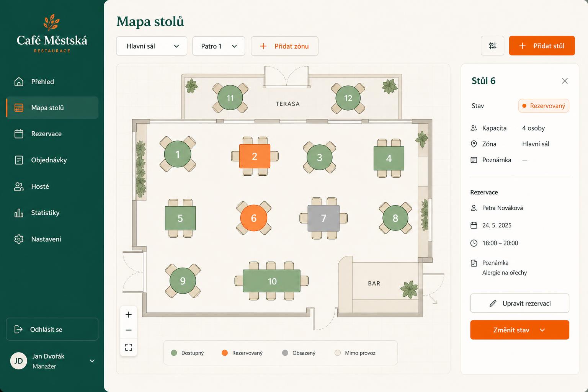Open the Statistiky section
Viewport: 588px width, 392px height.
click(52, 213)
